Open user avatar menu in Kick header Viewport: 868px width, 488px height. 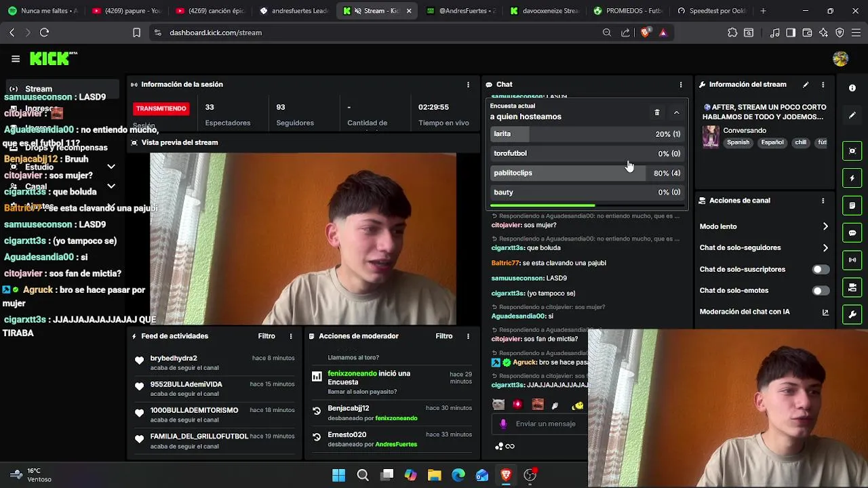(x=840, y=59)
